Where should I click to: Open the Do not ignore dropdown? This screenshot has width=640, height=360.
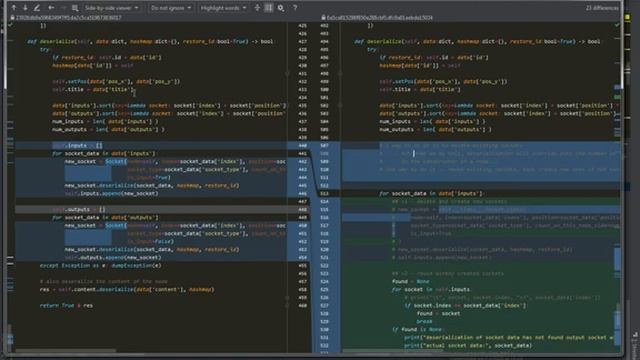[171, 8]
